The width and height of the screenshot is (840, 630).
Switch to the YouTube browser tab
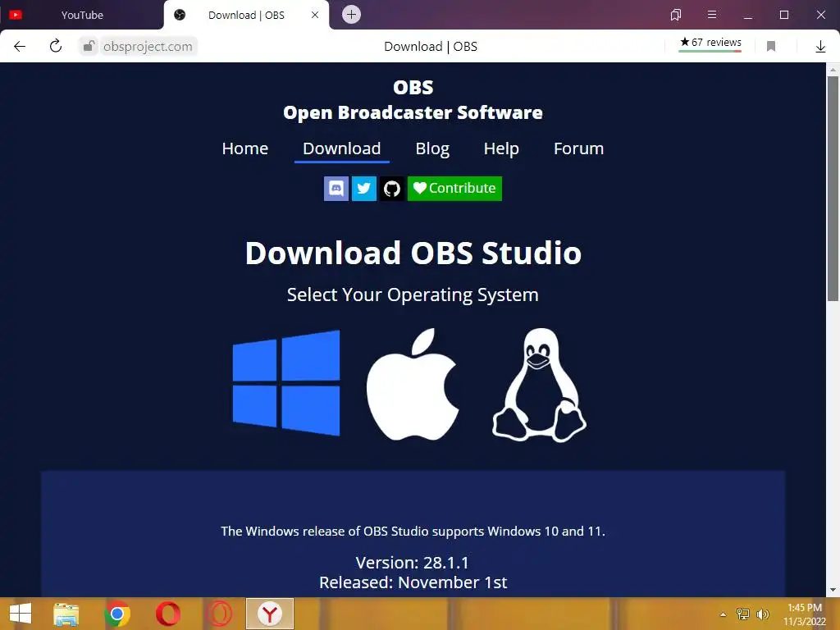[82, 15]
